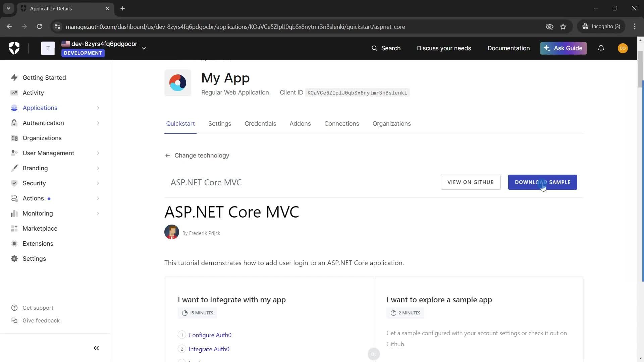This screenshot has height=362, width=644.
Task: Click the Give feedback chat icon
Action: pos(14,321)
